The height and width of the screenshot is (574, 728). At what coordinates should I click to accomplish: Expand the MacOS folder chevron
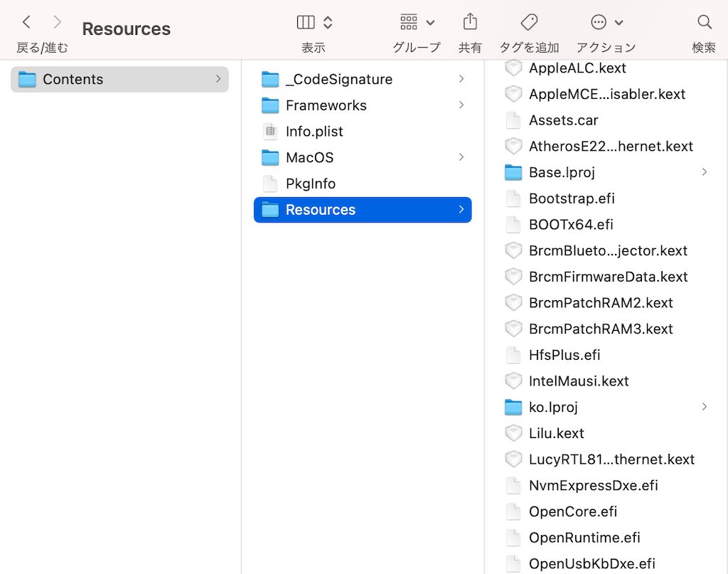[461, 157]
